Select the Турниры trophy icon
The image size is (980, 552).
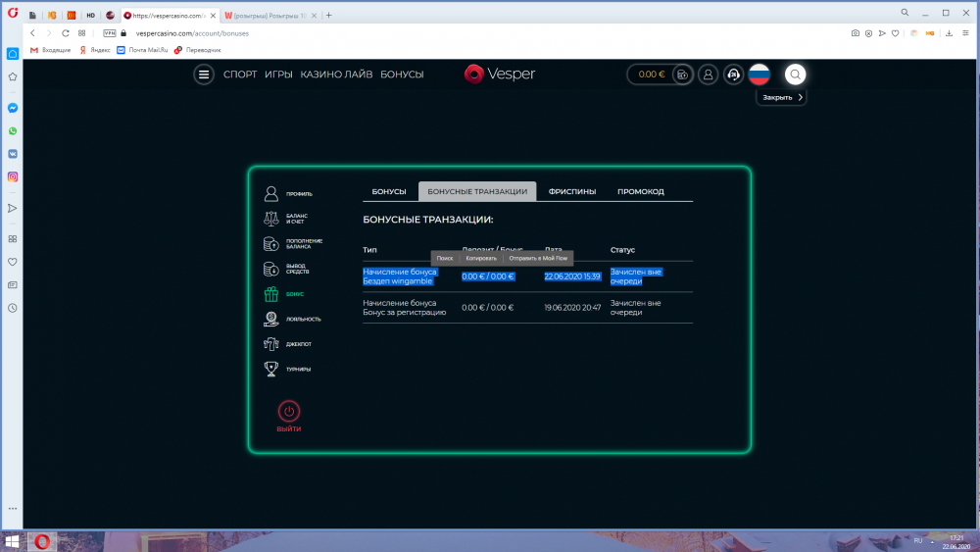[271, 369]
